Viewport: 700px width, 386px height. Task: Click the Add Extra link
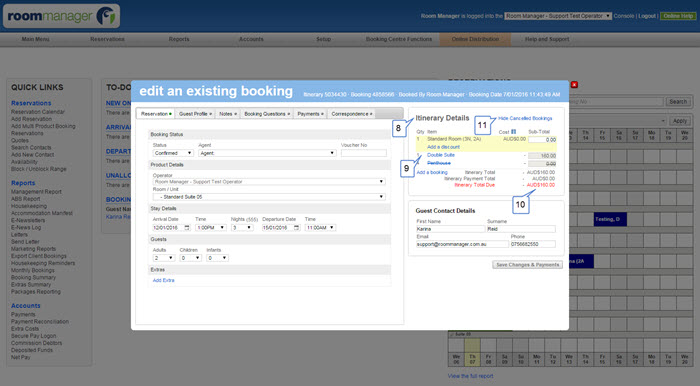tap(163, 280)
